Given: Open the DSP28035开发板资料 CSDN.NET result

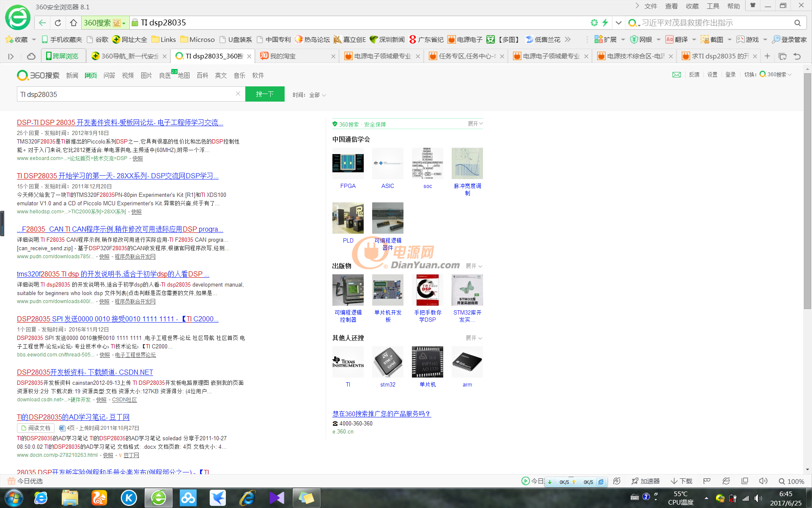Looking at the screenshot, I should 85,372.
